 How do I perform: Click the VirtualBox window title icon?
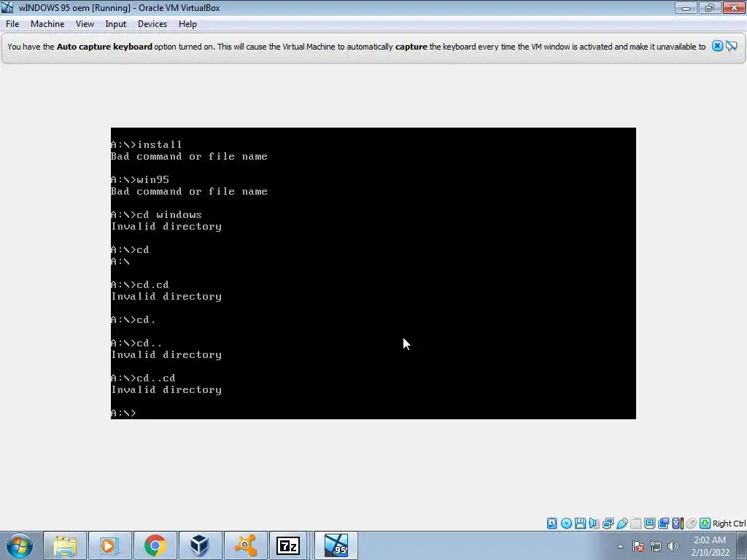tap(7, 7)
